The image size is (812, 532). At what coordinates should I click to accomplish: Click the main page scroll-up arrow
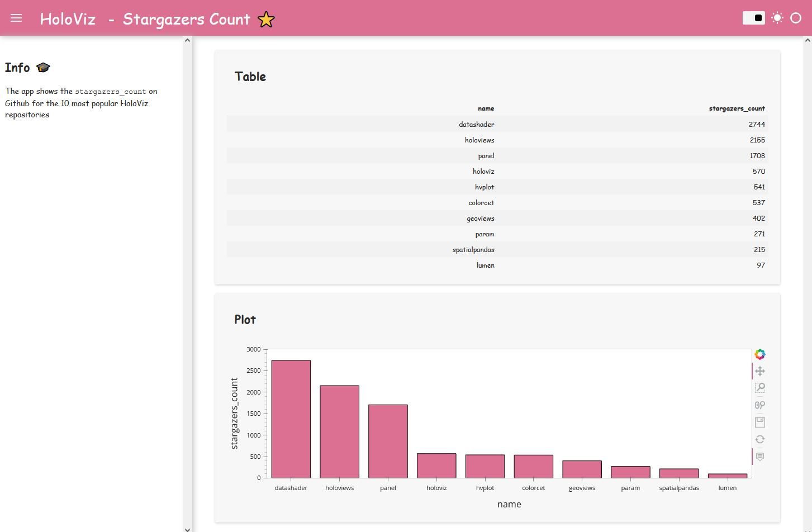pyautogui.click(x=808, y=40)
